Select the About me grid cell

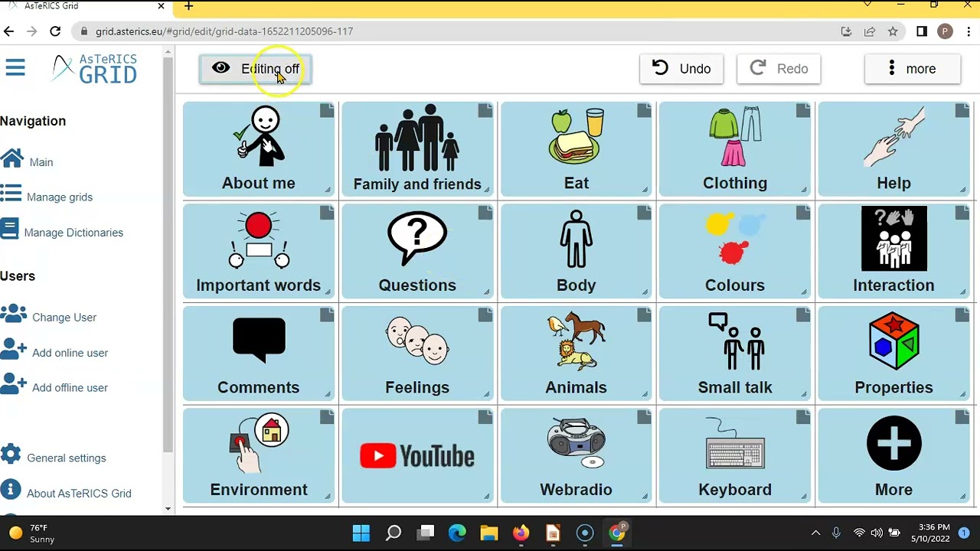[x=259, y=148]
